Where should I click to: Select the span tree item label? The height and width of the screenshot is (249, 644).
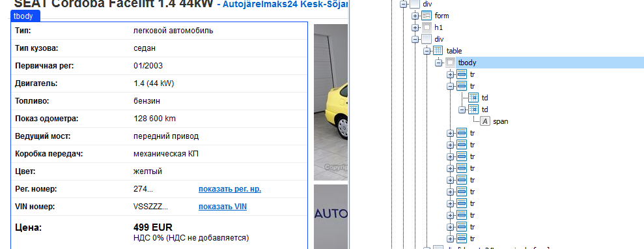pos(501,122)
